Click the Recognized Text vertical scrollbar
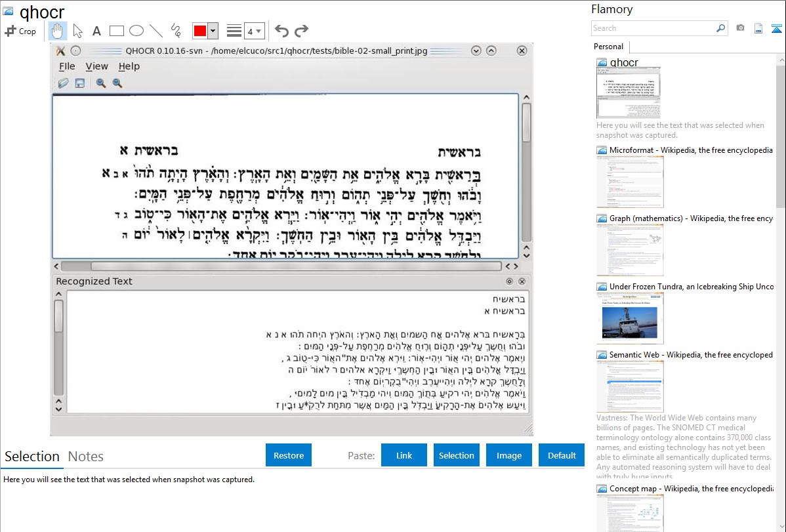The height and width of the screenshot is (532, 786). [58, 352]
